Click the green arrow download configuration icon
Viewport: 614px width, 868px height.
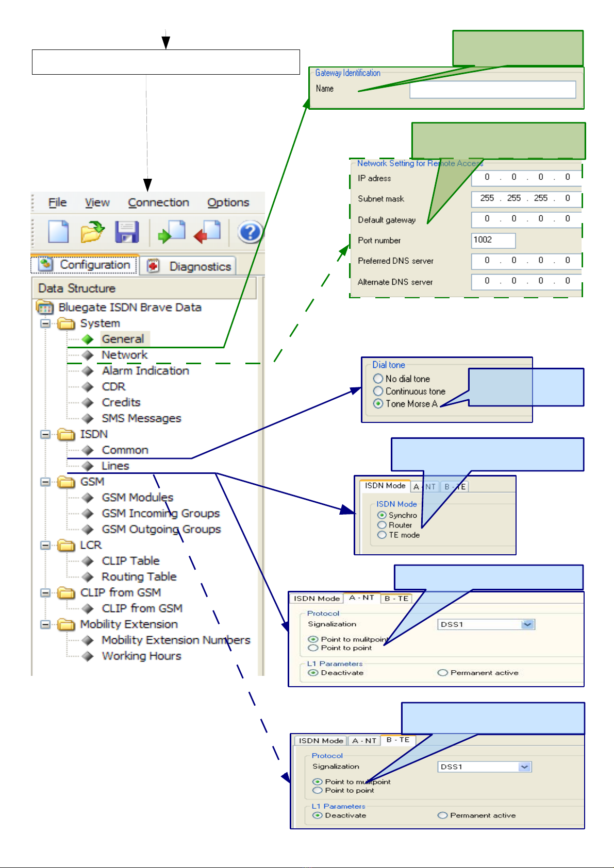click(172, 232)
